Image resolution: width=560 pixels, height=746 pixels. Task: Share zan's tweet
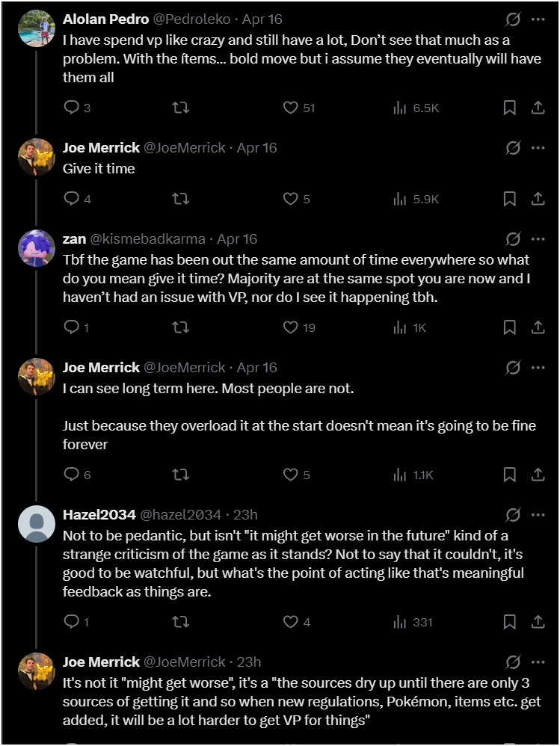pyautogui.click(x=538, y=327)
